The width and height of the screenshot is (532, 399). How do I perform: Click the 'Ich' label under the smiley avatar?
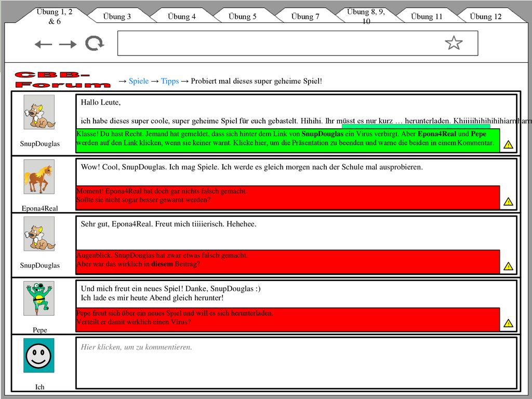(39, 387)
